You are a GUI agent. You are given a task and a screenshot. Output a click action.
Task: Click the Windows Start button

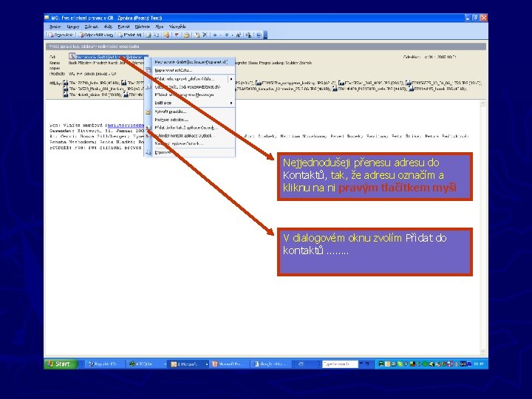[60, 364]
